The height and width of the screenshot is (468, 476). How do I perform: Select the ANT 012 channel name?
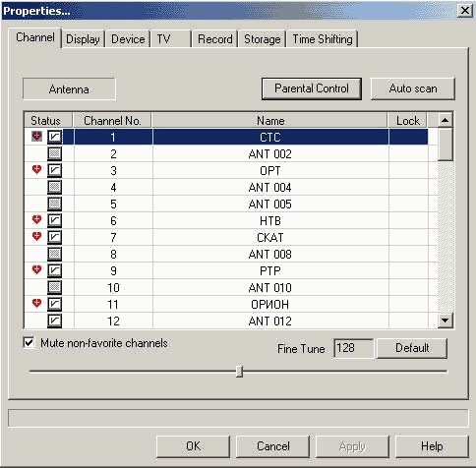pyautogui.click(x=270, y=321)
